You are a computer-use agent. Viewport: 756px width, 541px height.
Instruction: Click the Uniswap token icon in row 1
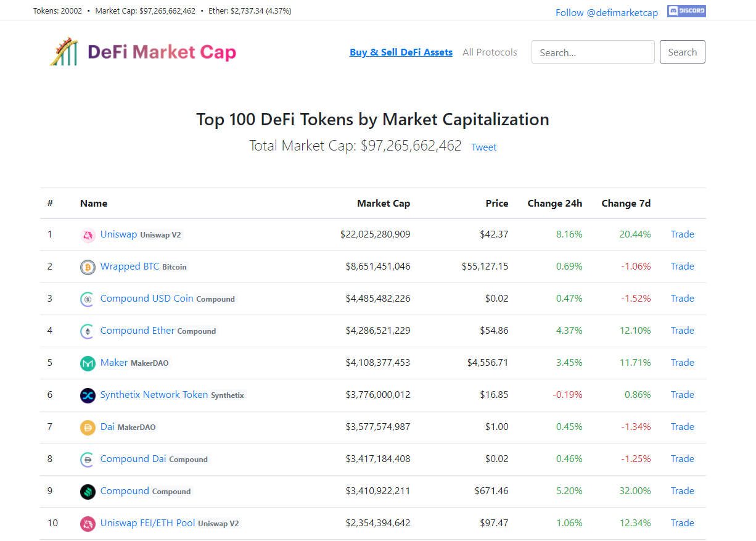tap(88, 235)
